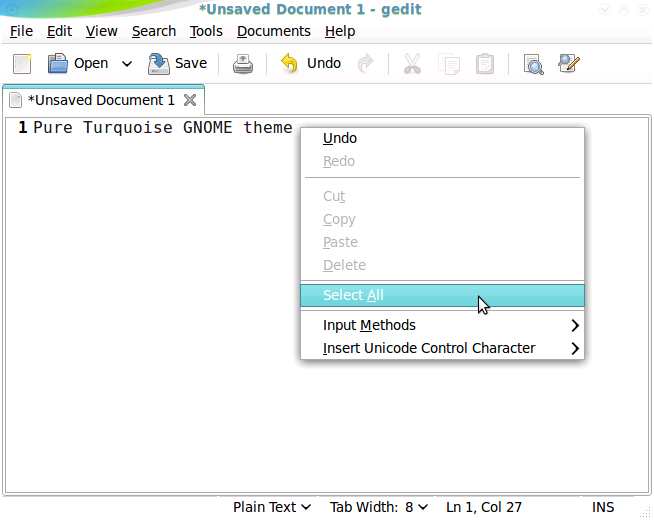This screenshot has height=523, width=654.
Task: Click the Undo label in the toolbar
Action: click(324, 63)
